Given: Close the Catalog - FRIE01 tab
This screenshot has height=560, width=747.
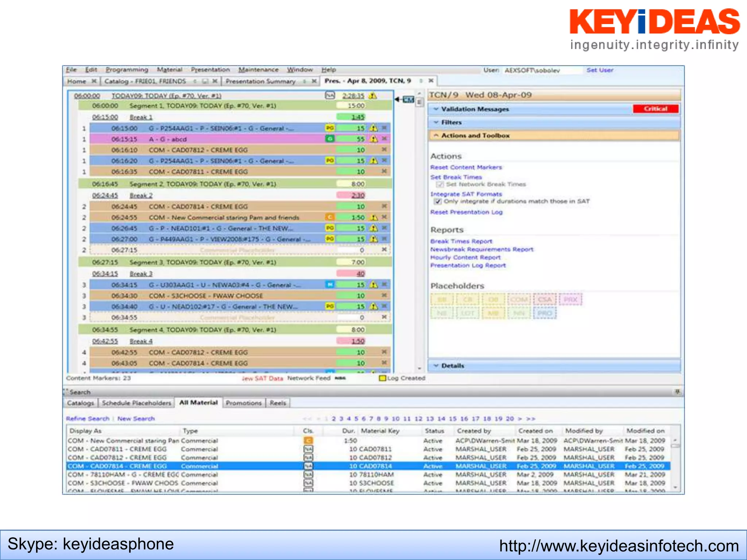Looking at the screenshot, I should pyautogui.click(x=215, y=81).
